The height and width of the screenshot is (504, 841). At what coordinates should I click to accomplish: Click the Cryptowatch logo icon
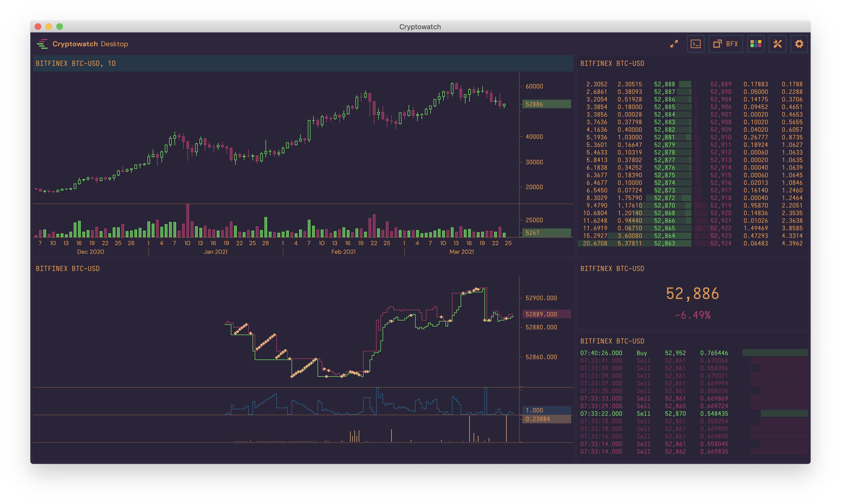click(42, 44)
